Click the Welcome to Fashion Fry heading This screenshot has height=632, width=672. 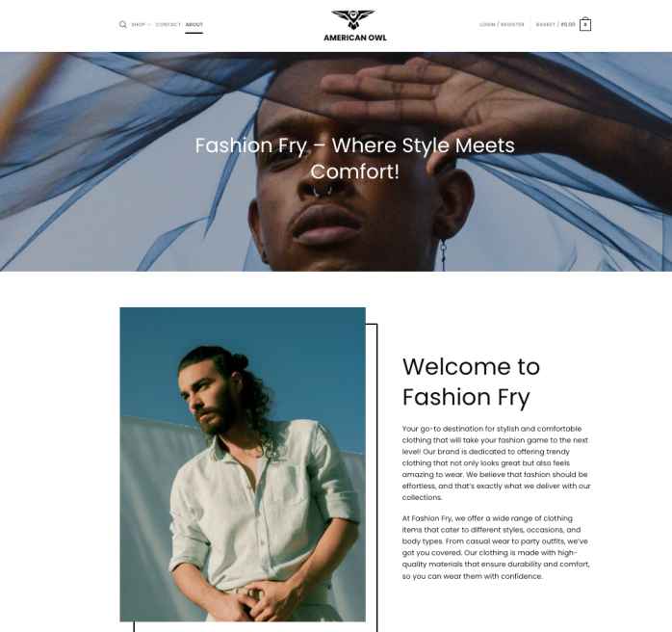(471, 382)
